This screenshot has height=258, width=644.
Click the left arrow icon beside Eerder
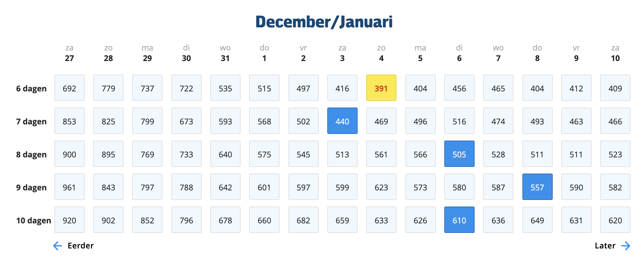coord(58,246)
